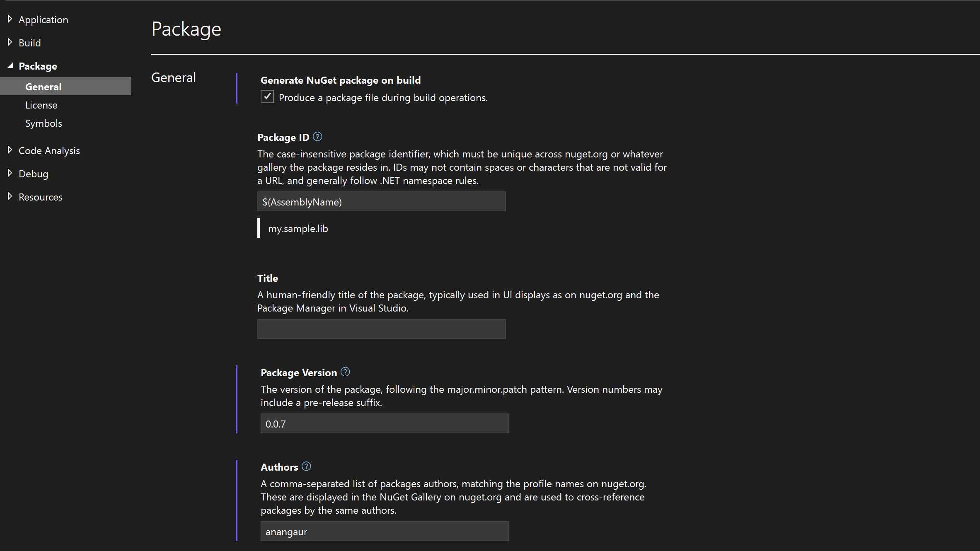Click the my.sample.lib preview text
Screen dimensions: 980x551
coord(298,228)
